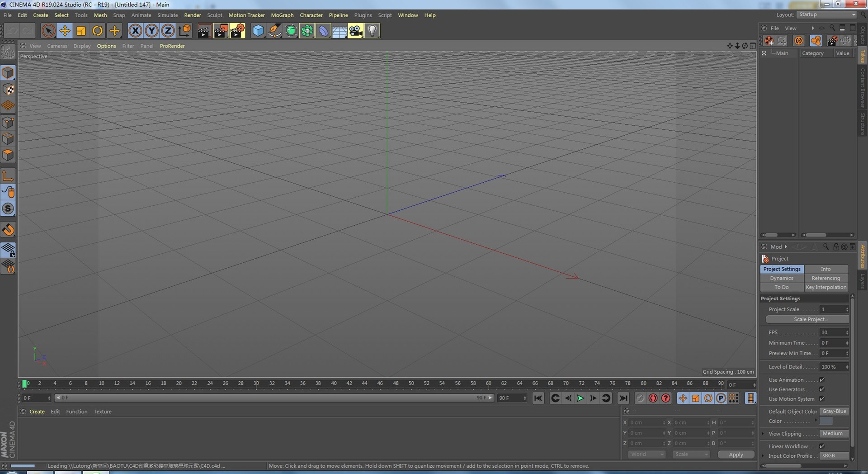Click the Scale Project button
Image resolution: width=868 pixels, height=474 pixels.
point(807,319)
